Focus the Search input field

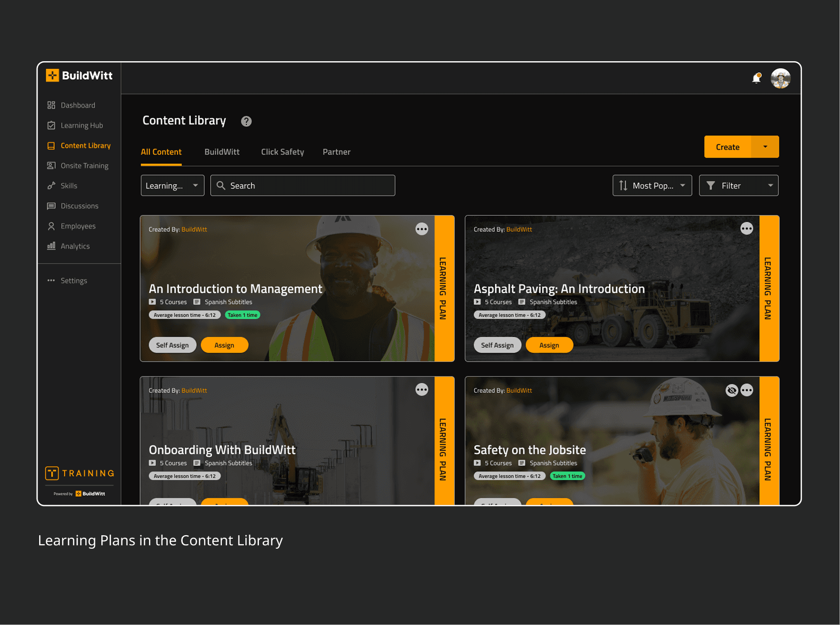tap(303, 186)
